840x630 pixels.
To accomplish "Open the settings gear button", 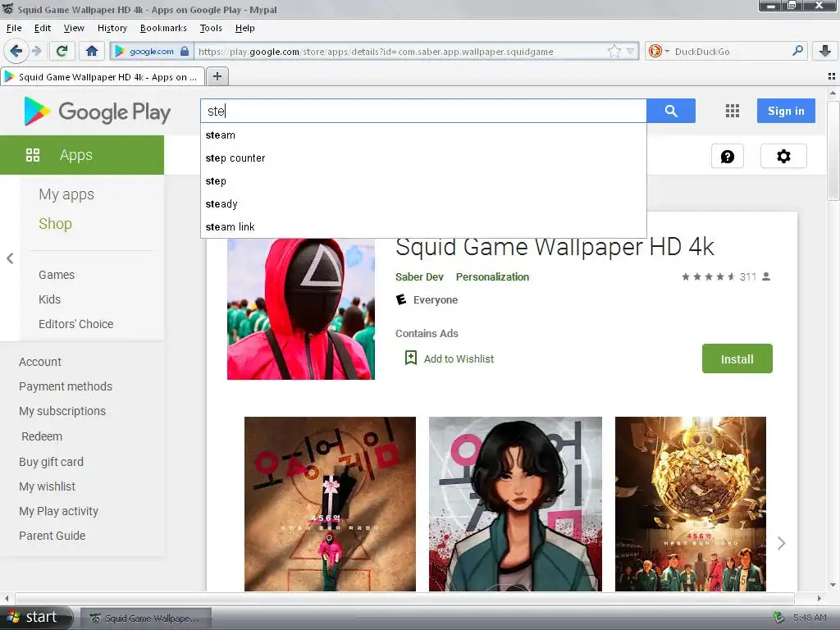I will pos(783,157).
